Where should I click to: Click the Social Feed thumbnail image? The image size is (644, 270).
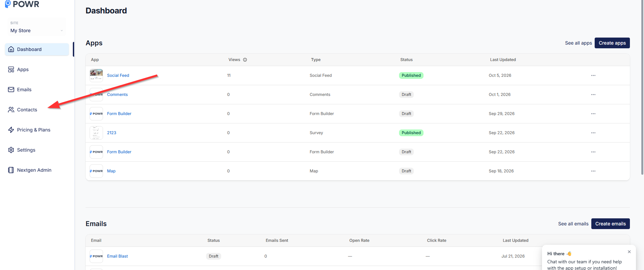pyautogui.click(x=96, y=75)
